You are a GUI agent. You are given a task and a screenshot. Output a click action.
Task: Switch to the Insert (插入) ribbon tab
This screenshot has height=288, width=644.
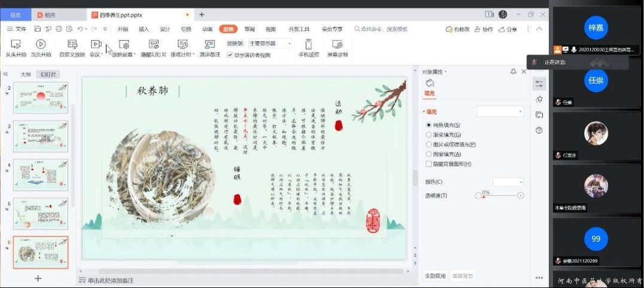point(144,29)
